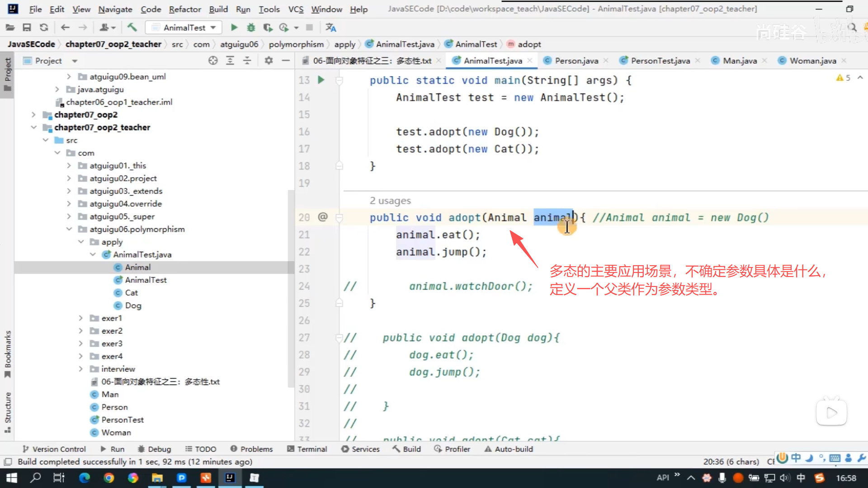868x488 pixels.
Task: Click Collapse All icon in Project panel
Action: click(247, 61)
